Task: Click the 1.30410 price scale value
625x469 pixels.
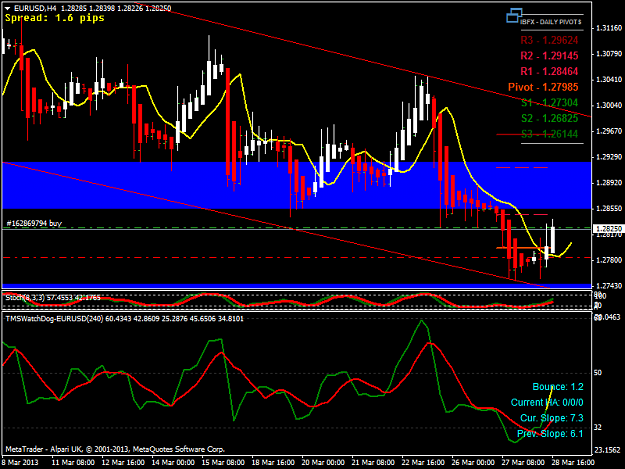Action: (x=609, y=80)
